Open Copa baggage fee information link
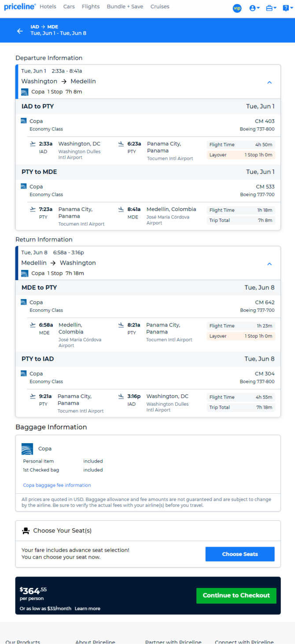The height and width of the screenshot is (644, 295). [57, 485]
